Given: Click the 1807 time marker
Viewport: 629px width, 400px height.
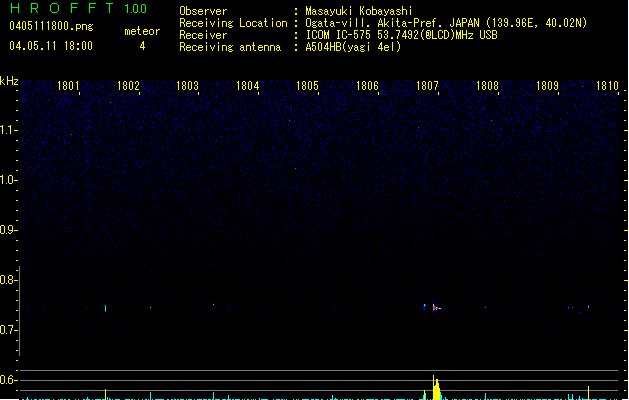Looking at the screenshot, I should [x=428, y=87].
